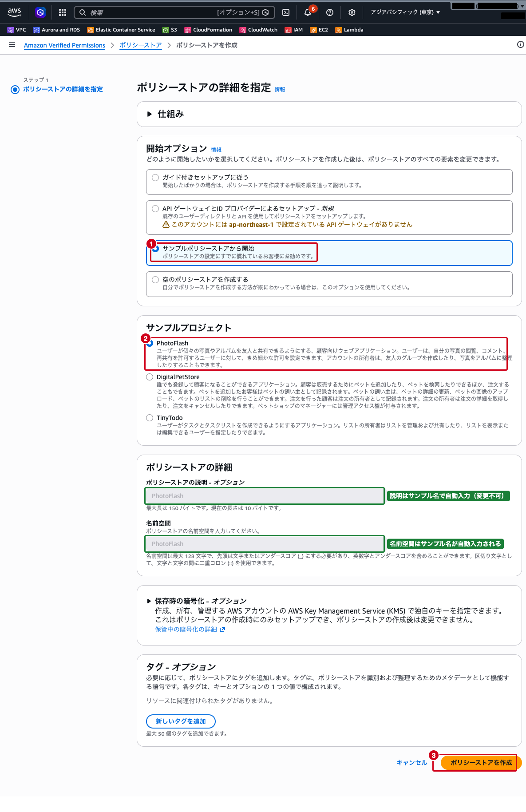The image size is (526, 812).
Task: Open Elastic Container Service shortcut
Action: coord(121,30)
